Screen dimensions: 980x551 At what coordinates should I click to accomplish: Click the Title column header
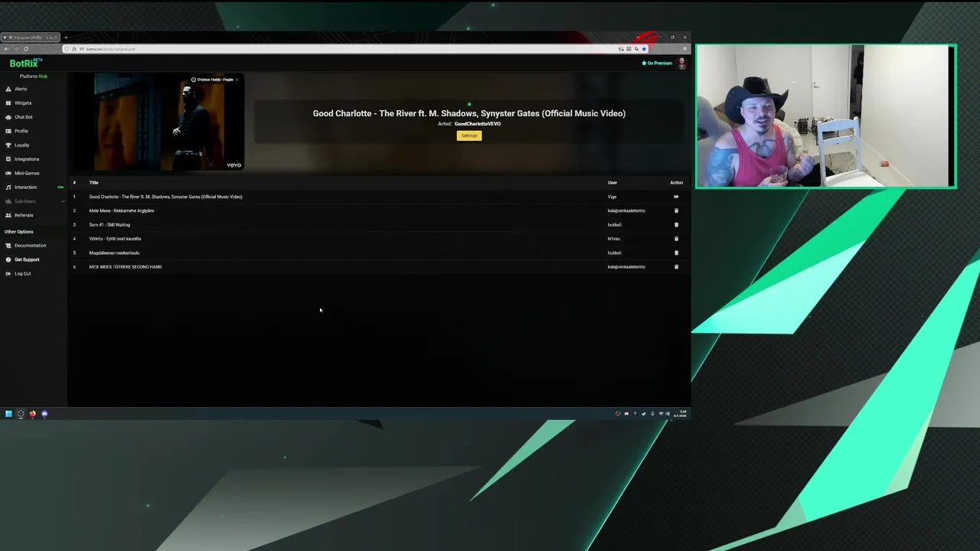pos(93,183)
